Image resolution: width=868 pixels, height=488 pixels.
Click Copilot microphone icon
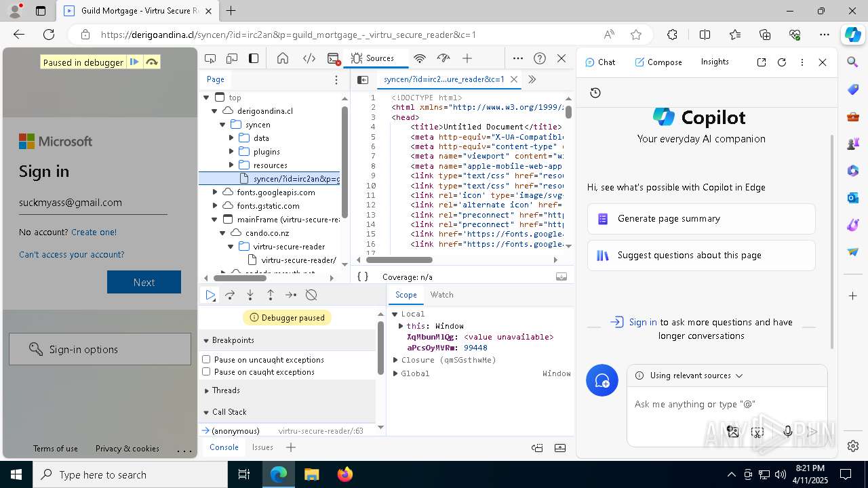(x=788, y=431)
